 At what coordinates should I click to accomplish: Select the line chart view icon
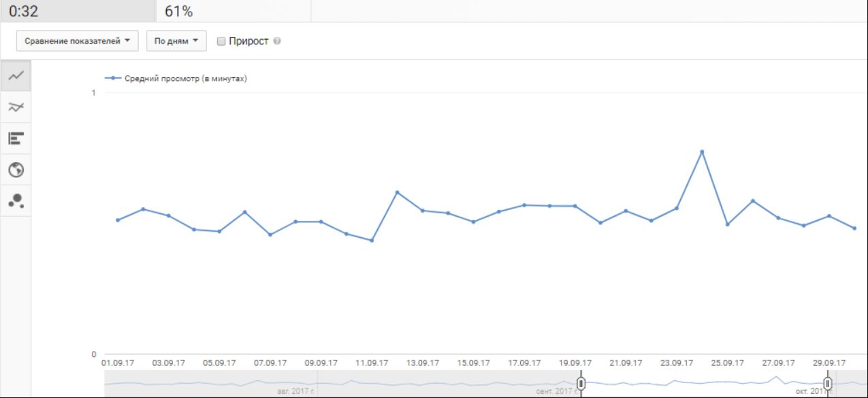[x=16, y=76]
